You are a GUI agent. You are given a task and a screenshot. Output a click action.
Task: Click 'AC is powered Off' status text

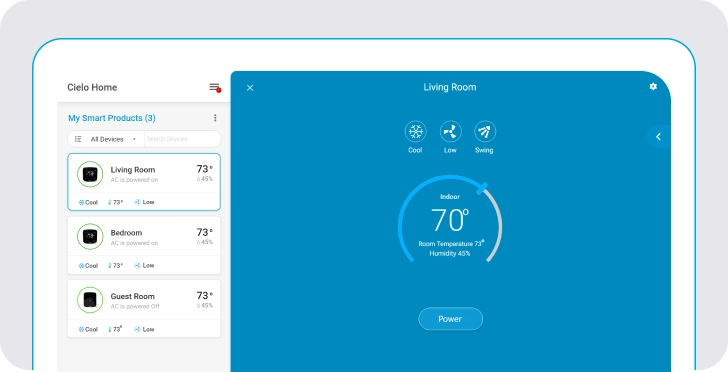click(x=135, y=307)
